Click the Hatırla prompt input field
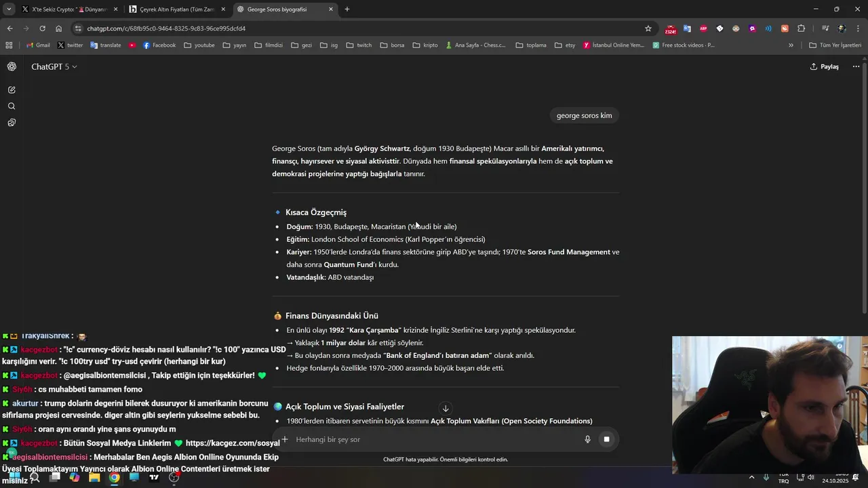Screen dimensions: 868x488 [x=434, y=439]
